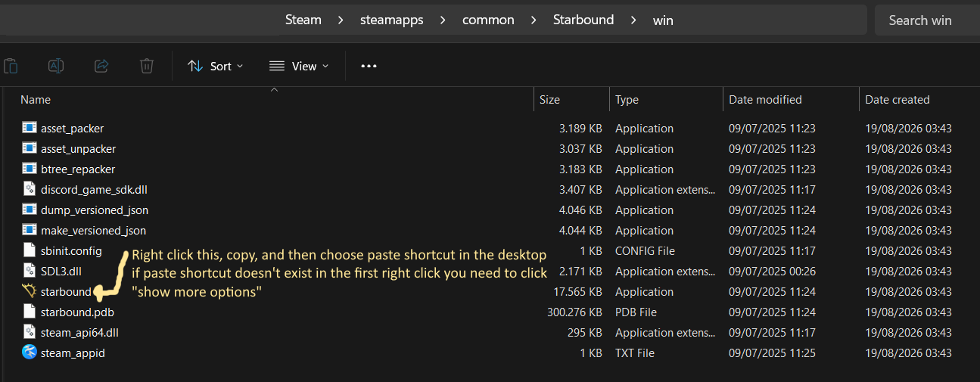
Task: Go to common folder in breadcrumb
Action: (x=488, y=20)
